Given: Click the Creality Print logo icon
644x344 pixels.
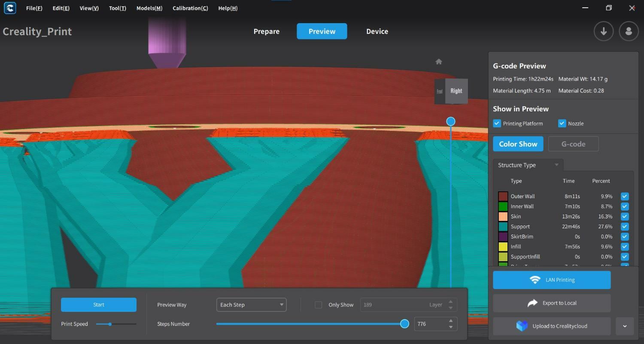Looking at the screenshot, I should 10,8.
